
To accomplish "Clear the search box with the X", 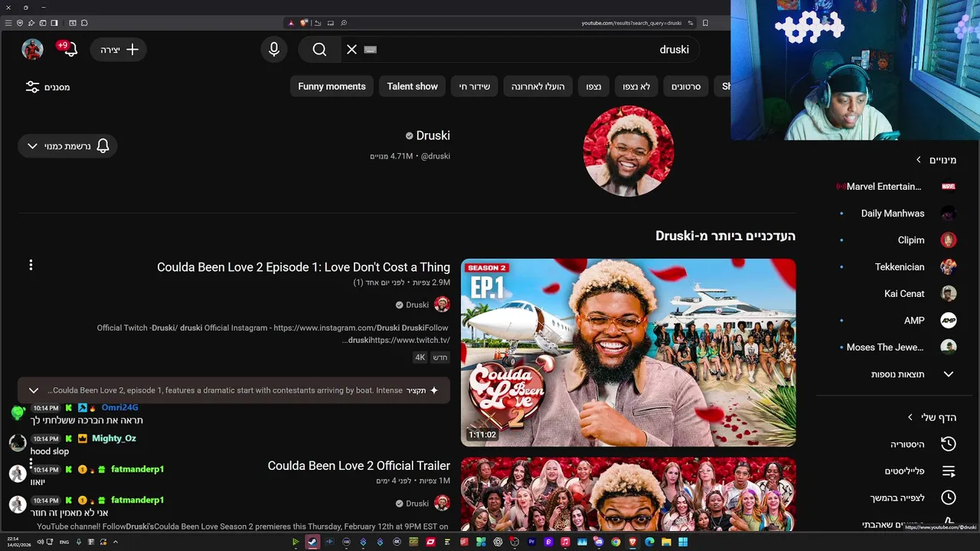I will click(351, 49).
